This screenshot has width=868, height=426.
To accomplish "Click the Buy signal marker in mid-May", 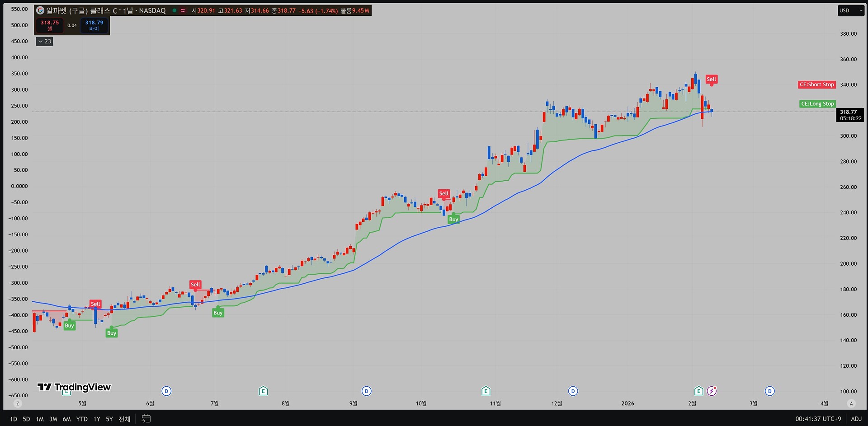I will point(112,333).
